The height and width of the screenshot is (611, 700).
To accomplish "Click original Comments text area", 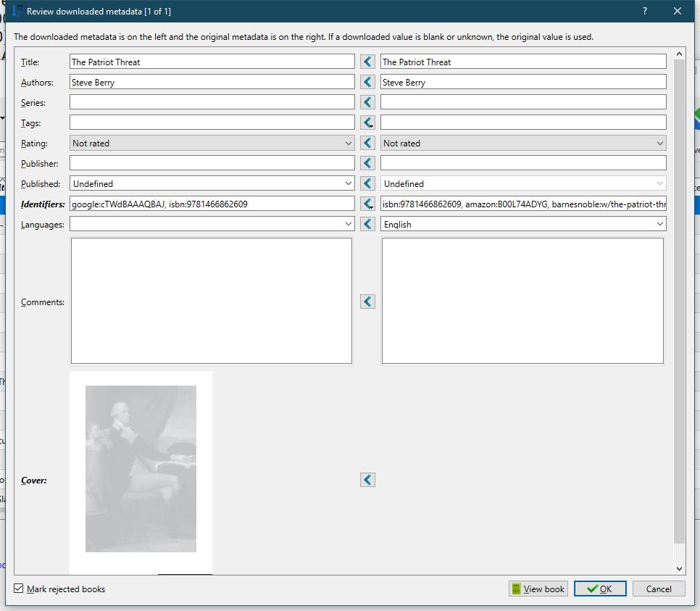I will pyautogui.click(x=522, y=301).
